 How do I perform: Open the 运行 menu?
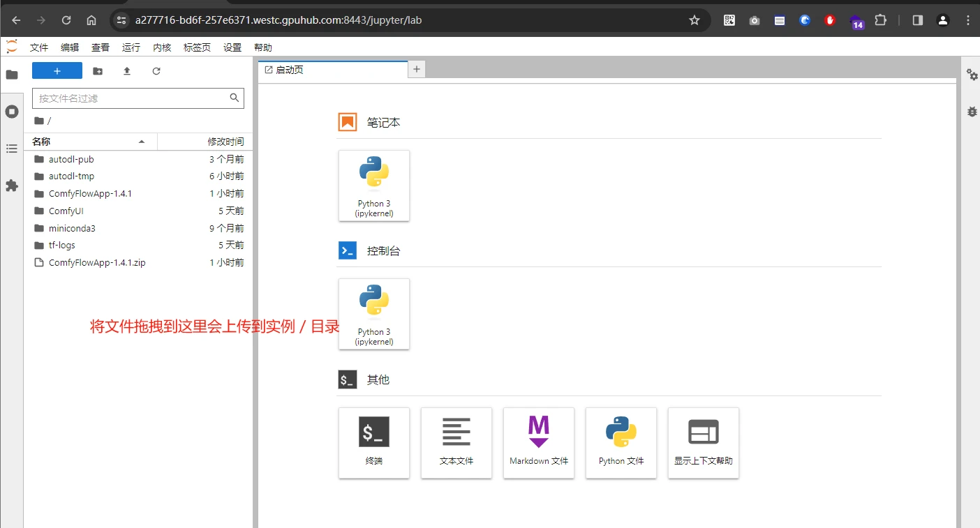coord(131,47)
